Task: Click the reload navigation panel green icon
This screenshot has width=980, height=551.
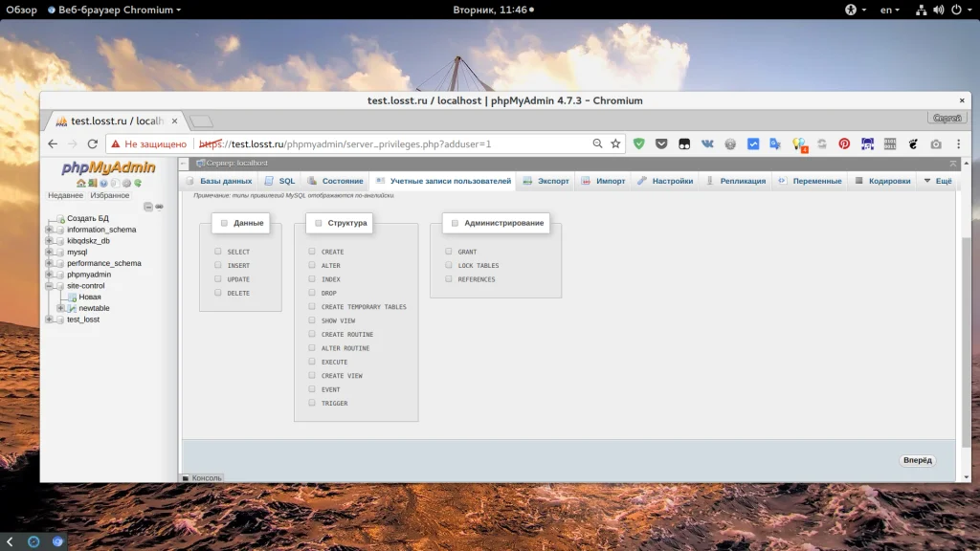Action: click(138, 183)
